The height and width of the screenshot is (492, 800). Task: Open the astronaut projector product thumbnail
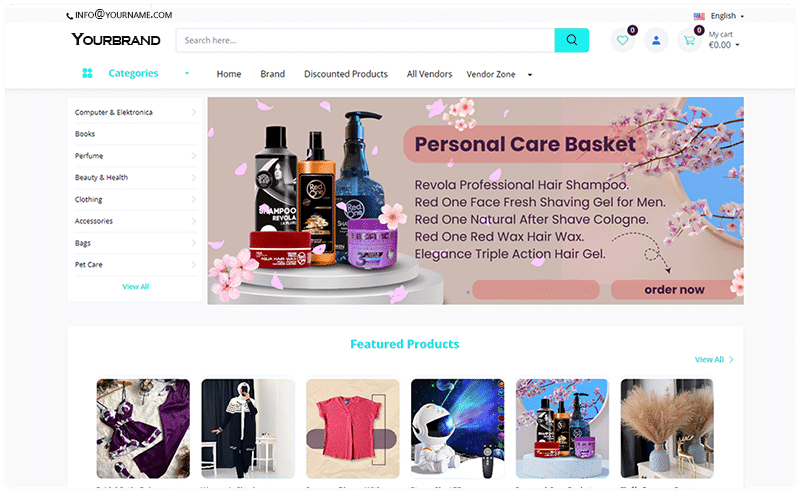point(457,428)
